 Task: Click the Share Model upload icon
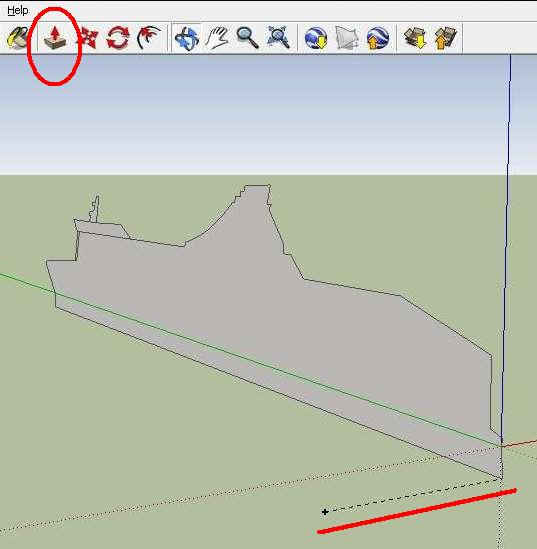click(x=446, y=38)
